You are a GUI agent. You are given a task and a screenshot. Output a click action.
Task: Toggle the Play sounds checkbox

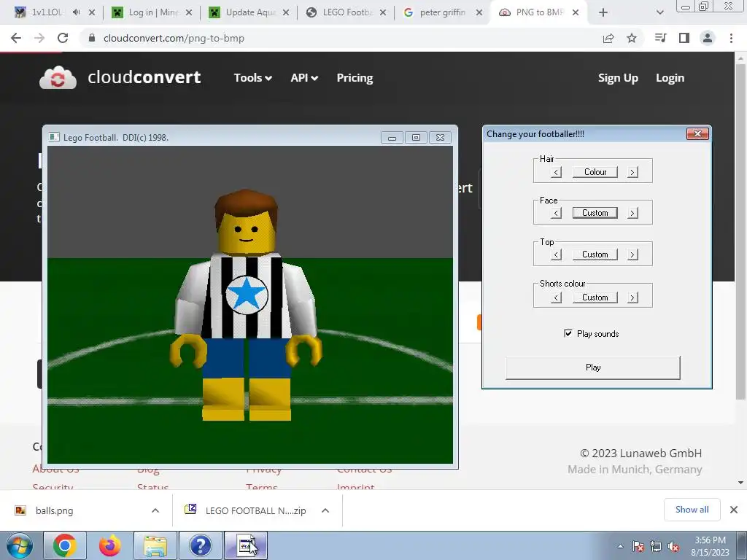568,333
